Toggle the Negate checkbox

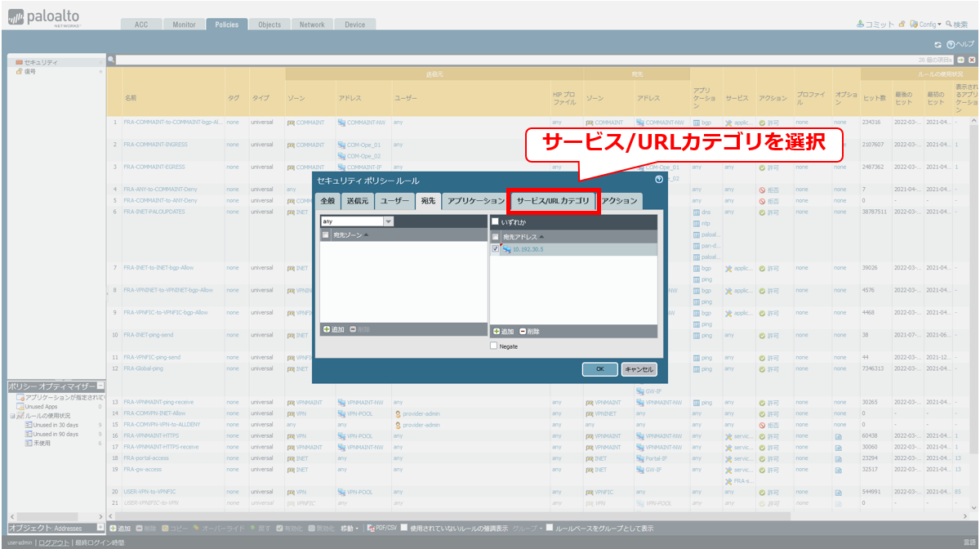point(494,346)
